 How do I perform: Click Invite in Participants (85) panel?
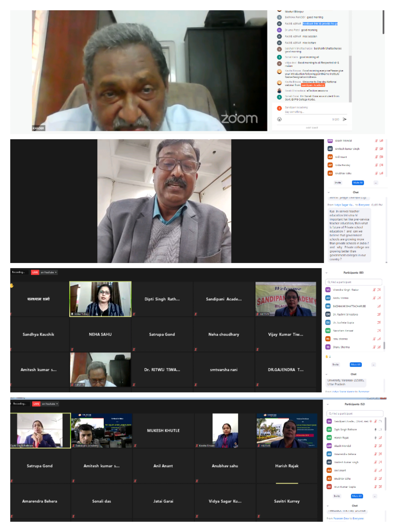pyautogui.click(x=336, y=365)
